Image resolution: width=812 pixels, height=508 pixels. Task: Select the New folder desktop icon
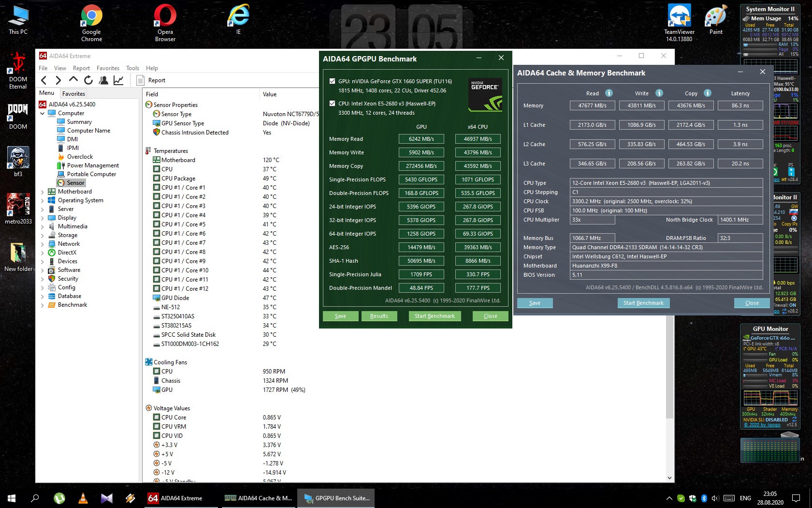pos(18,256)
